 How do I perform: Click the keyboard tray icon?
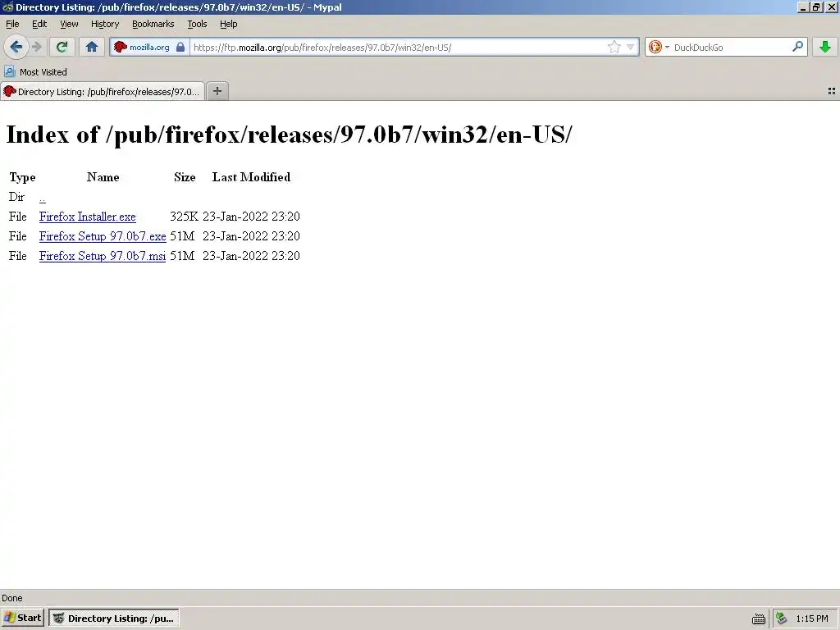coord(759,619)
